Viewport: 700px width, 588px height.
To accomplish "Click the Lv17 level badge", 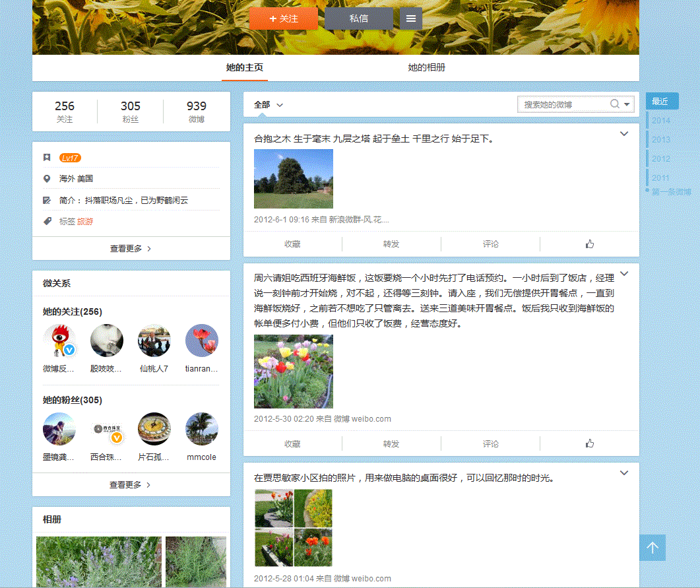I will (70, 158).
